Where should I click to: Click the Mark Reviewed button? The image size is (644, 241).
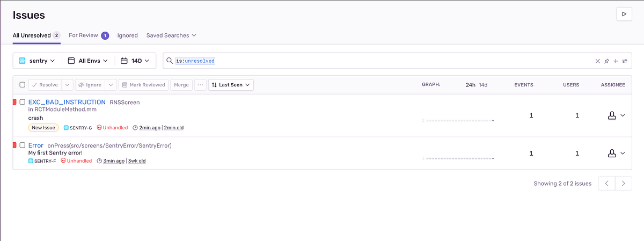pos(143,85)
